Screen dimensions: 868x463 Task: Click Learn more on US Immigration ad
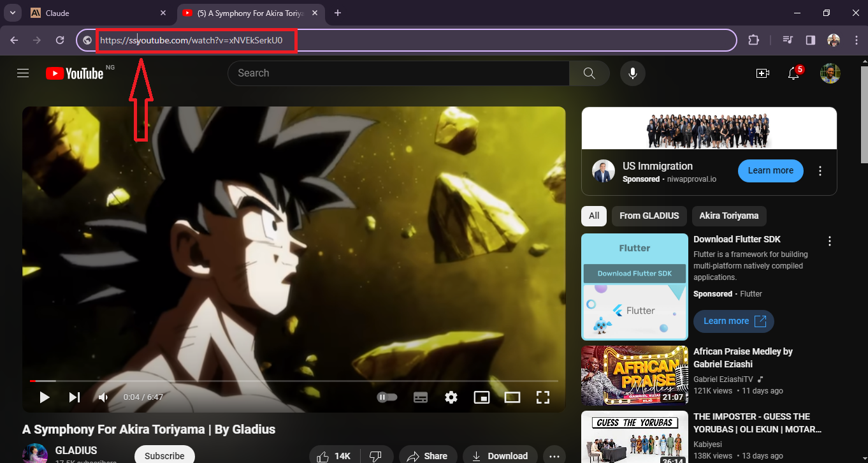point(770,171)
